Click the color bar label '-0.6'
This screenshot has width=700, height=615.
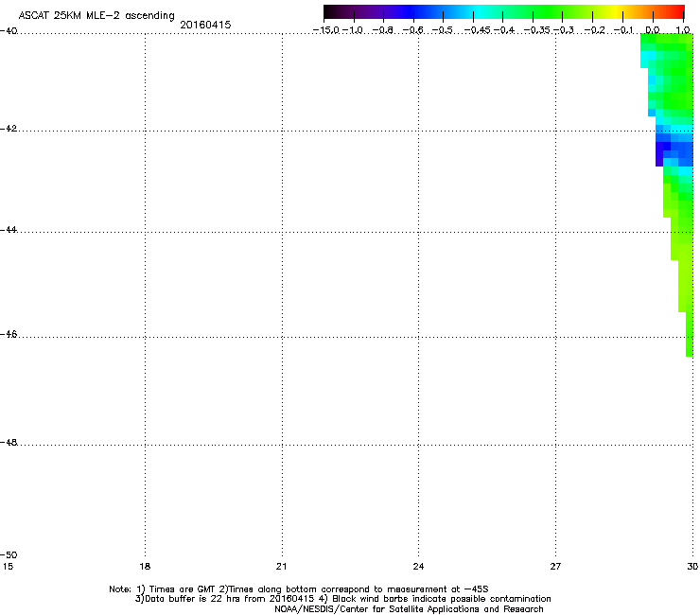coord(413,30)
